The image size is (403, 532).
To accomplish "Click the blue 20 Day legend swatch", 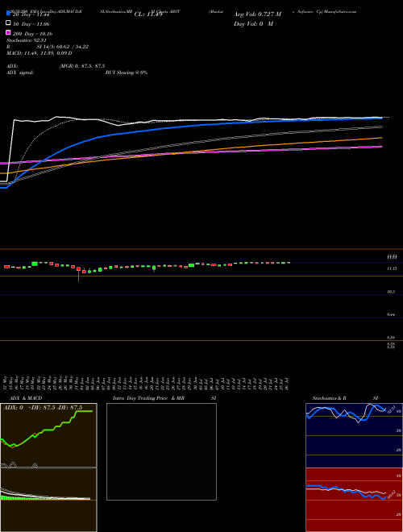I will (x=9, y=14).
